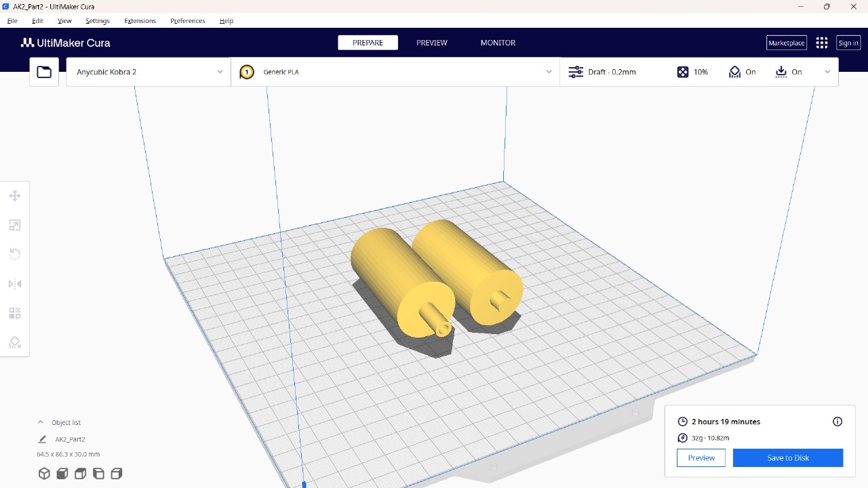Select the Rotate tool in sidebar

[15, 254]
